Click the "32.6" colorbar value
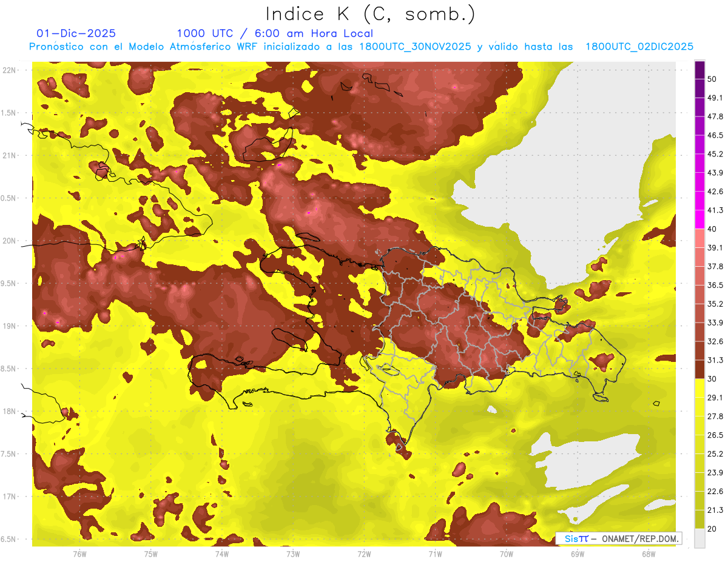 [715, 341]
